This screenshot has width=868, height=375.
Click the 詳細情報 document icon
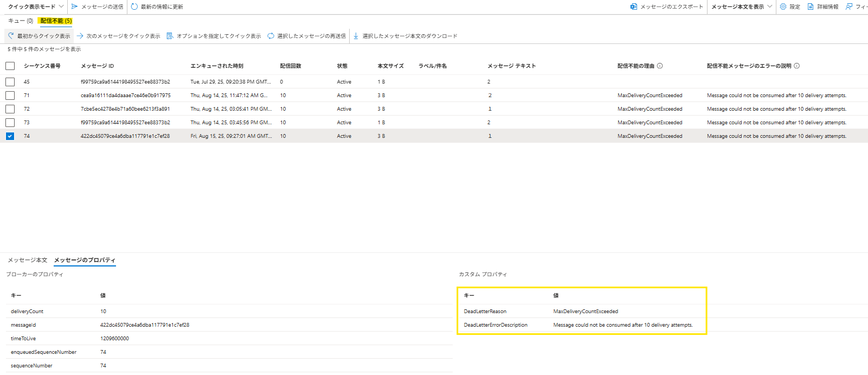pos(811,7)
